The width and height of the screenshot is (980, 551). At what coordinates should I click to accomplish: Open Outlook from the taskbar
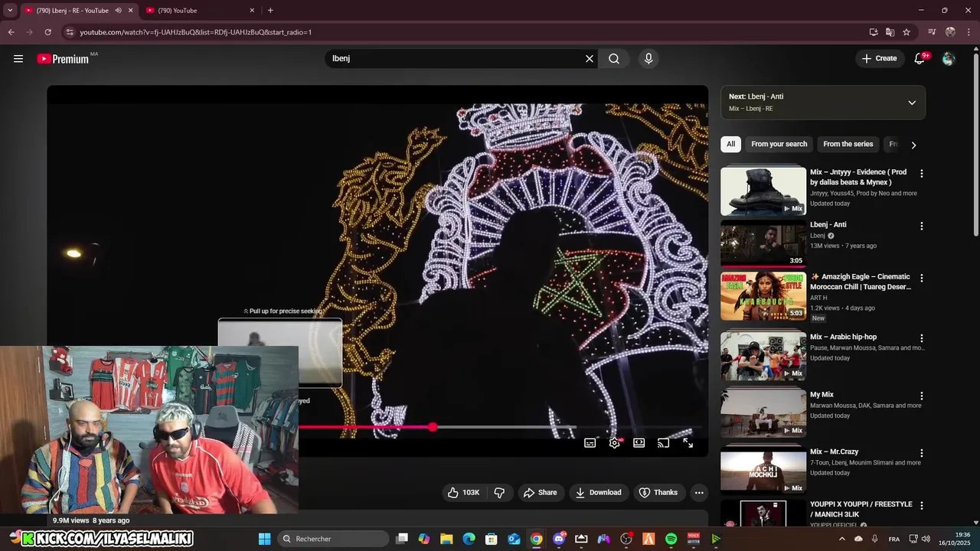(514, 539)
